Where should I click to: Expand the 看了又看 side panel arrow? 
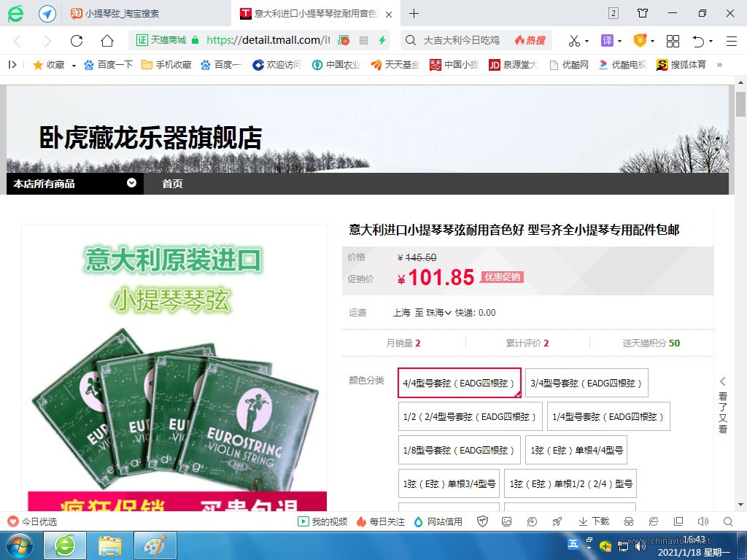pyautogui.click(x=723, y=381)
